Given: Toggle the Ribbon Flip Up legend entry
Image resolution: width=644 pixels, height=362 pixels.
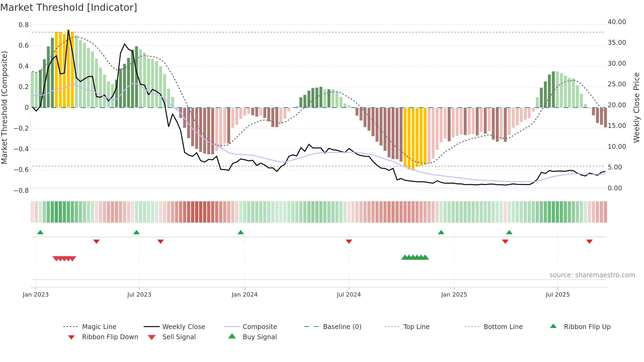Looking at the screenshot, I should pos(580,327).
